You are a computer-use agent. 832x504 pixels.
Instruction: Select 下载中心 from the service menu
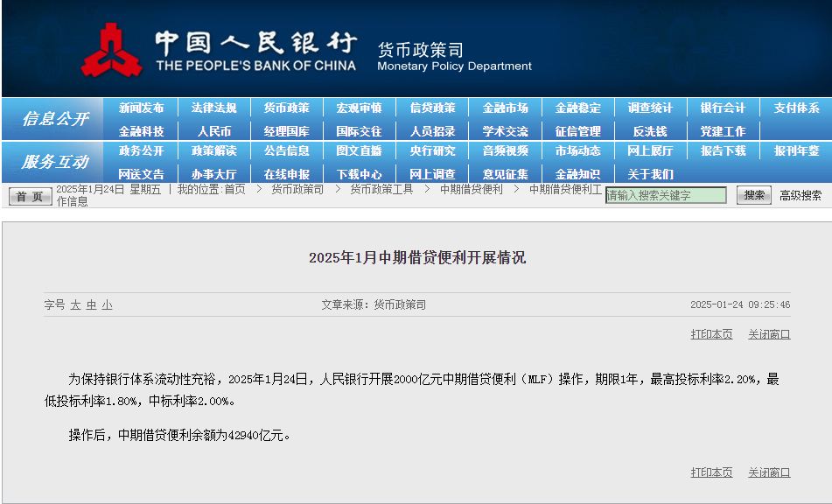pos(359,174)
